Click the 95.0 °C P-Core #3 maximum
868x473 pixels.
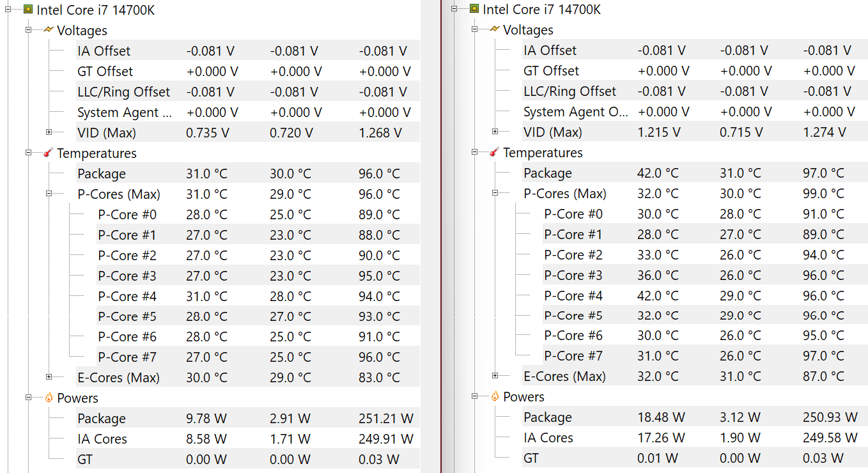coord(379,276)
